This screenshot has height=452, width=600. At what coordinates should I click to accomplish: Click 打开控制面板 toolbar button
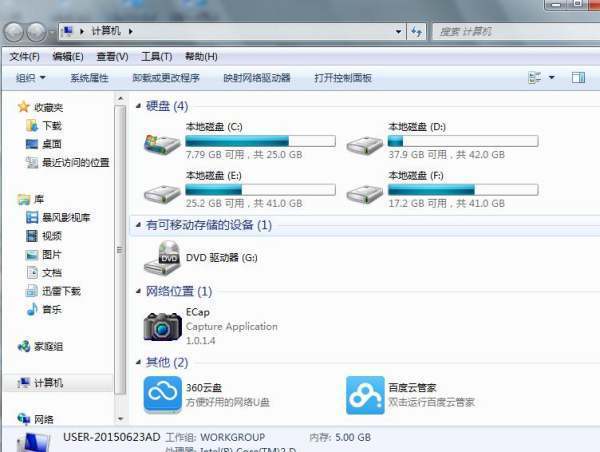click(342, 78)
